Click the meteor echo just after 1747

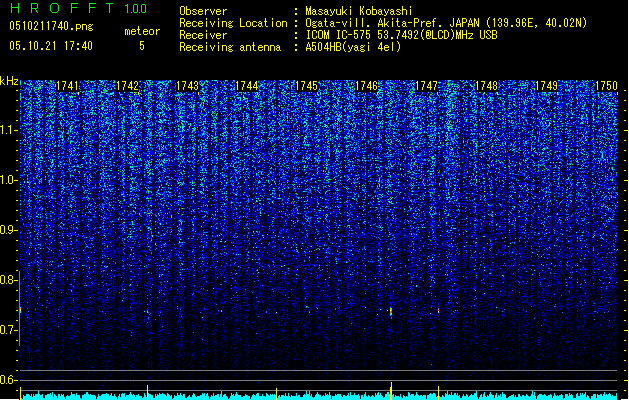[x=438, y=311]
